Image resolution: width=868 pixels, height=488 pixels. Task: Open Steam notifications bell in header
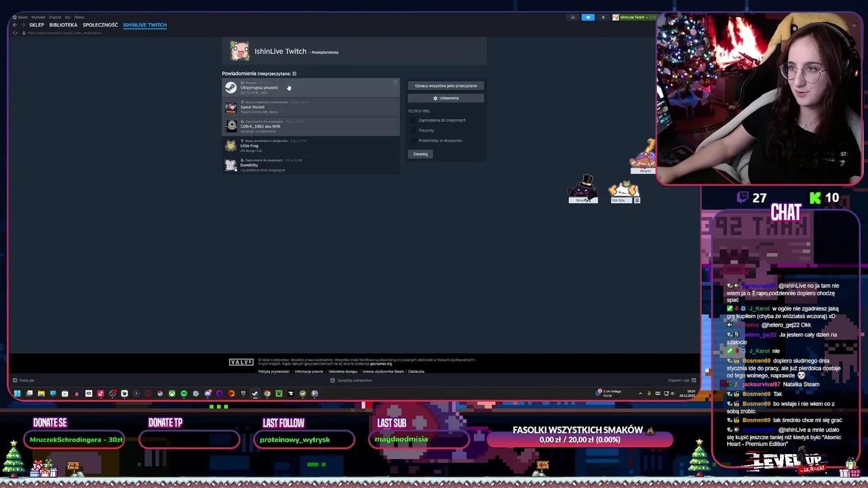click(604, 17)
